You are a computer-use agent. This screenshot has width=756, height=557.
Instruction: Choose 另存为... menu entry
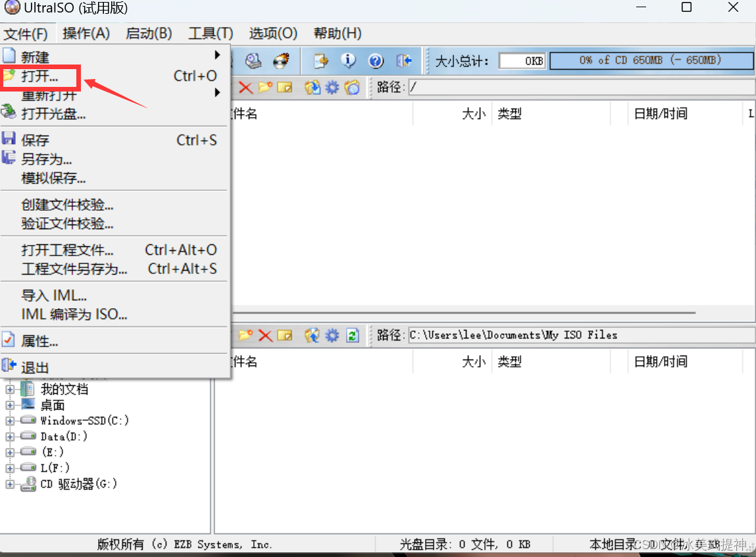pyautogui.click(x=114, y=159)
